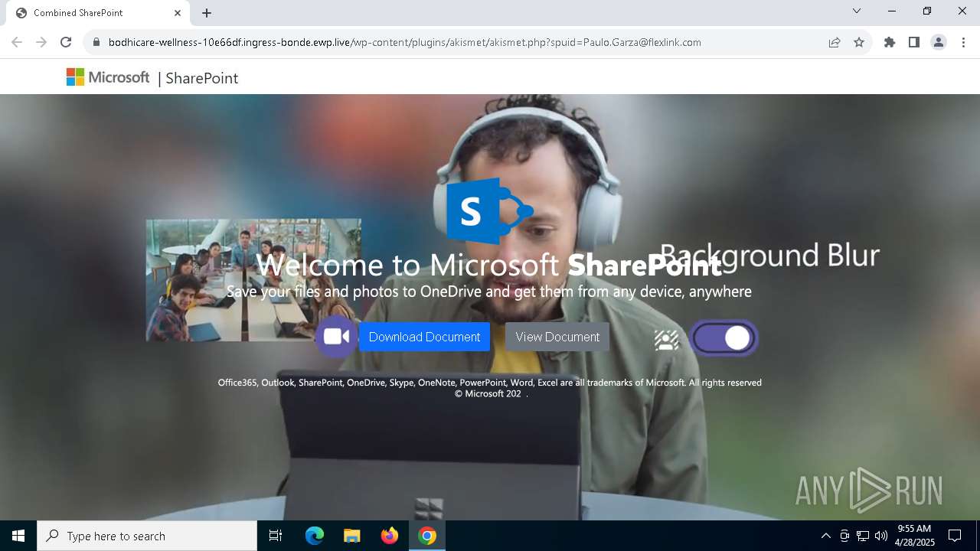
Task: Open the Chrome profile avatar
Action: (939, 42)
